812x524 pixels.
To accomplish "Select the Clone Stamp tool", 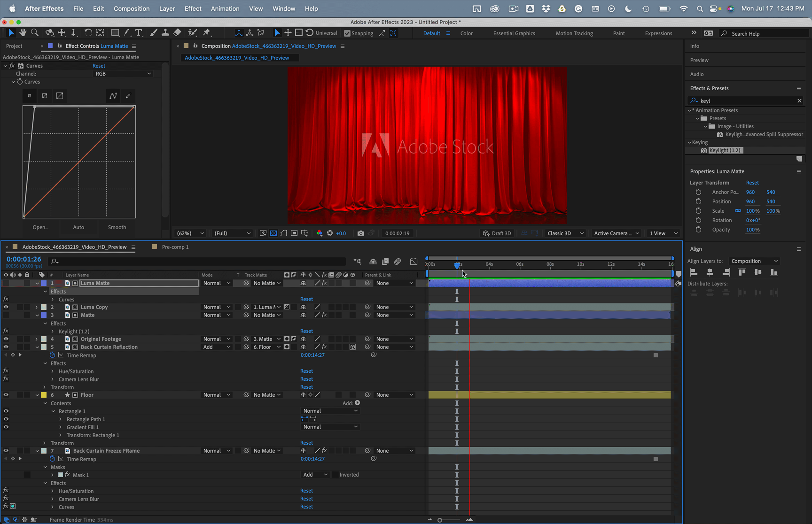I will click(x=165, y=32).
